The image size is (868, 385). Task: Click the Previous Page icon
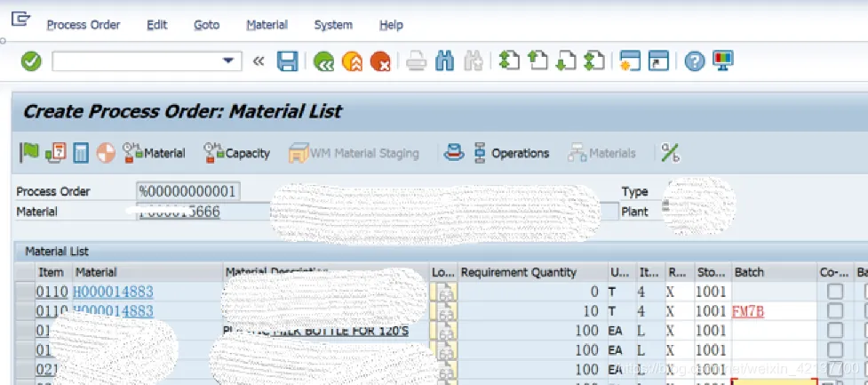pos(537,60)
